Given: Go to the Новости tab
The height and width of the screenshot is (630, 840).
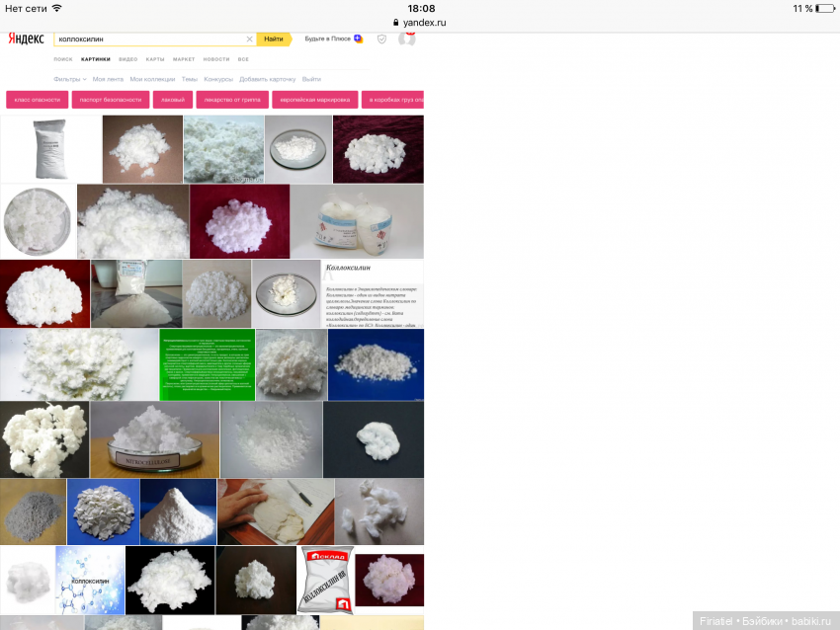Looking at the screenshot, I should point(216,59).
